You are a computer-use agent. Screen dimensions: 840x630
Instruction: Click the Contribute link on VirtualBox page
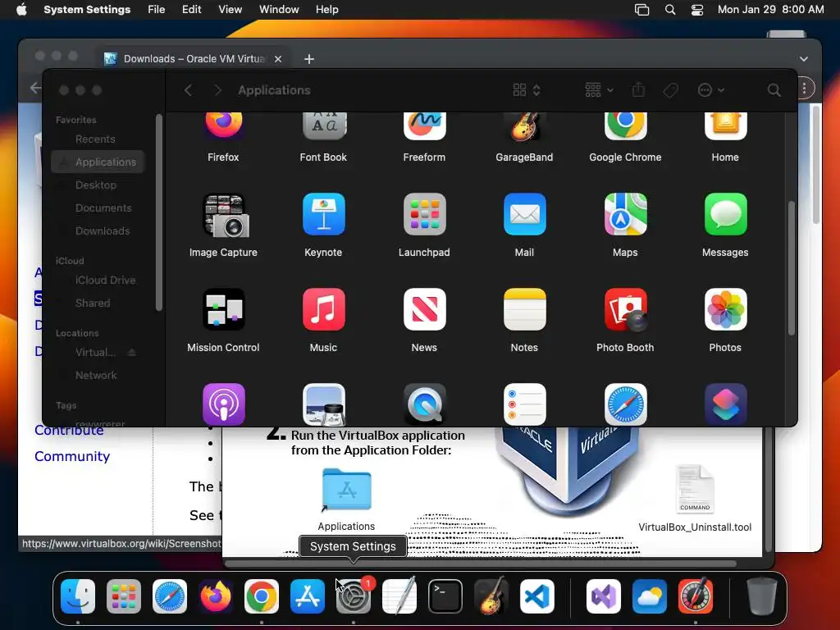click(x=69, y=431)
